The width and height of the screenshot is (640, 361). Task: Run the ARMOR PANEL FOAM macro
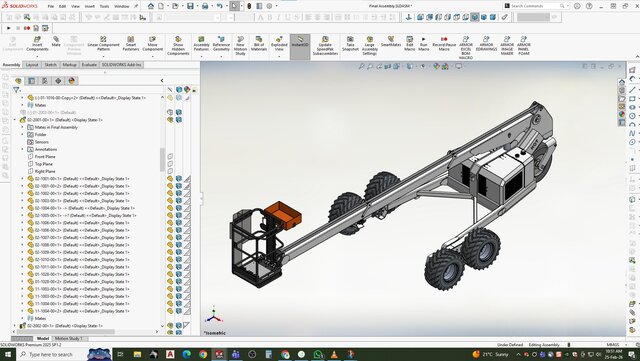524,46
